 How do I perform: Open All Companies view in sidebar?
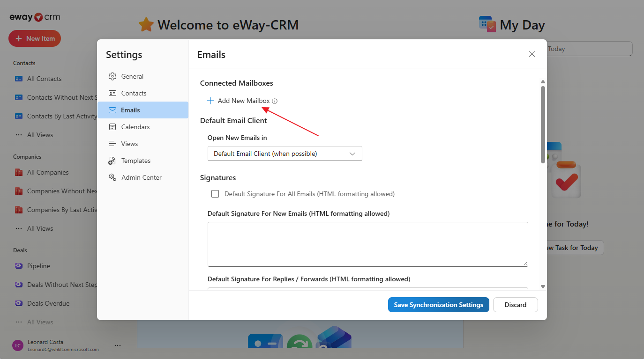(48, 172)
